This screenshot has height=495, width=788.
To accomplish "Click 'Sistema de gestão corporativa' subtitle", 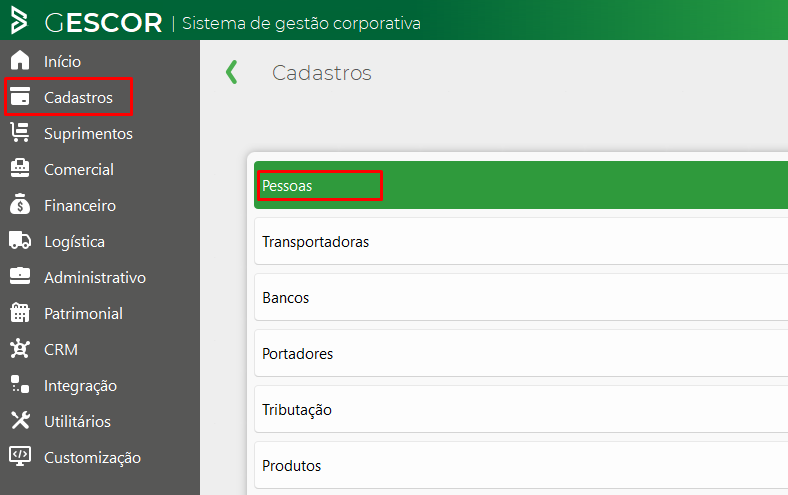I will coord(302,23).
